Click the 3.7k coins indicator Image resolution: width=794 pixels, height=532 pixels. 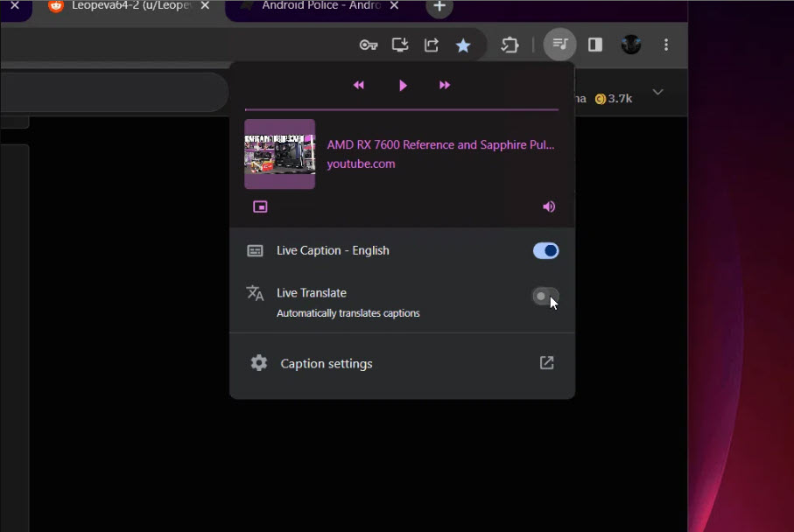click(x=613, y=99)
